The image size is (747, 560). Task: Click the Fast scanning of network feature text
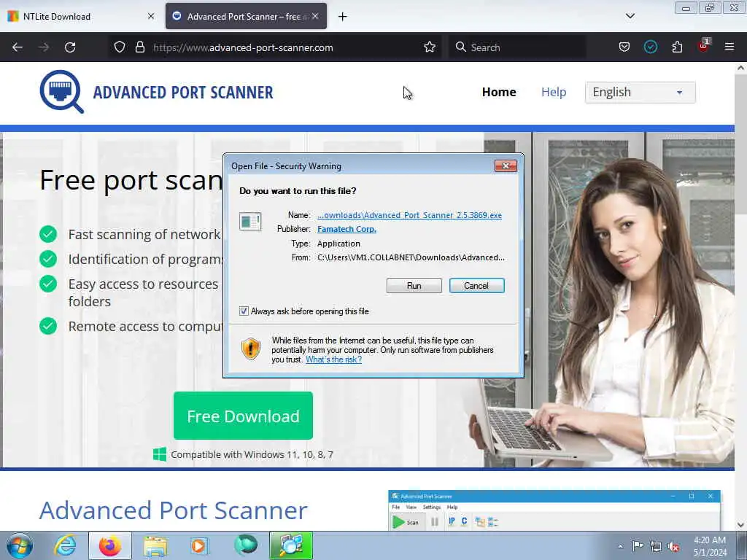(x=144, y=234)
